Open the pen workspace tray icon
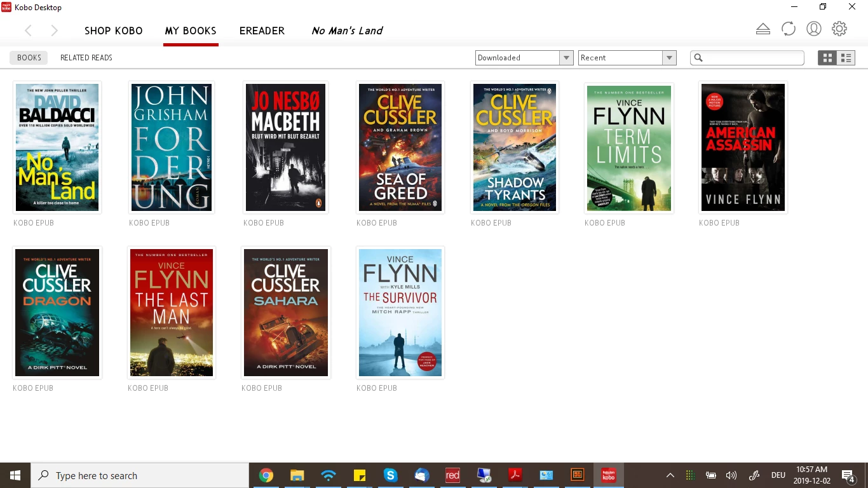The width and height of the screenshot is (868, 488). [x=754, y=475]
